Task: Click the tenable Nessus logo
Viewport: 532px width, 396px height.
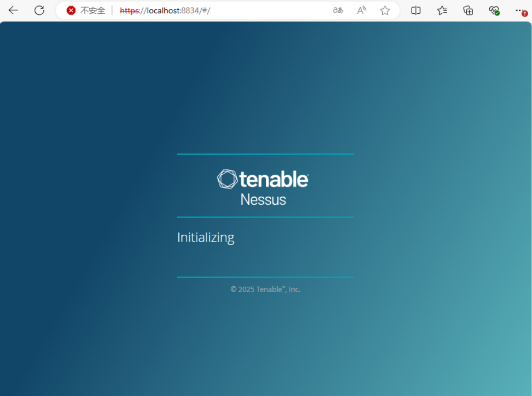Action: click(x=263, y=188)
